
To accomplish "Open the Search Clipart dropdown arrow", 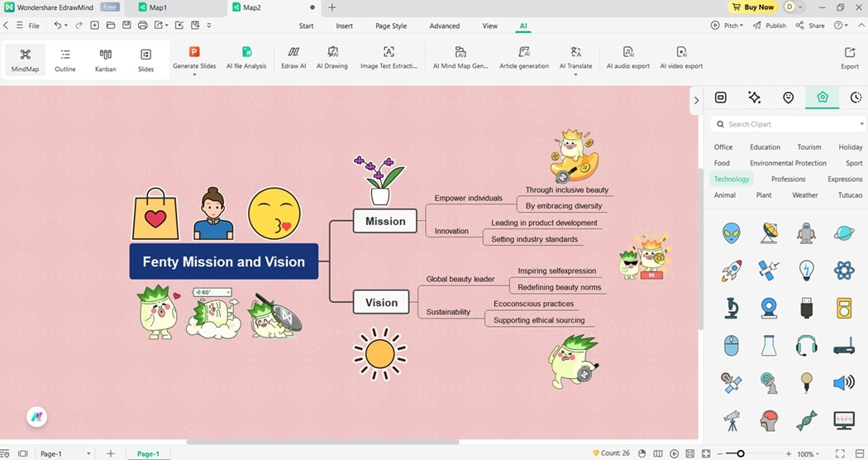I will (x=861, y=124).
